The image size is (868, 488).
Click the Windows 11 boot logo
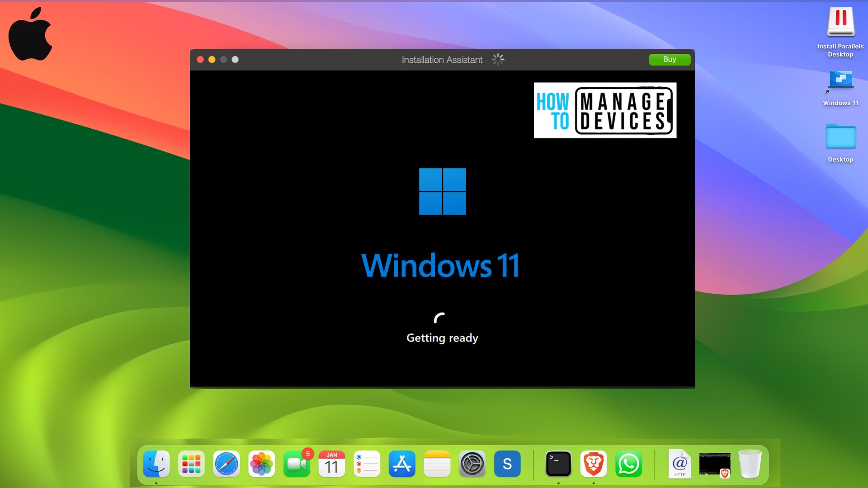pyautogui.click(x=442, y=192)
